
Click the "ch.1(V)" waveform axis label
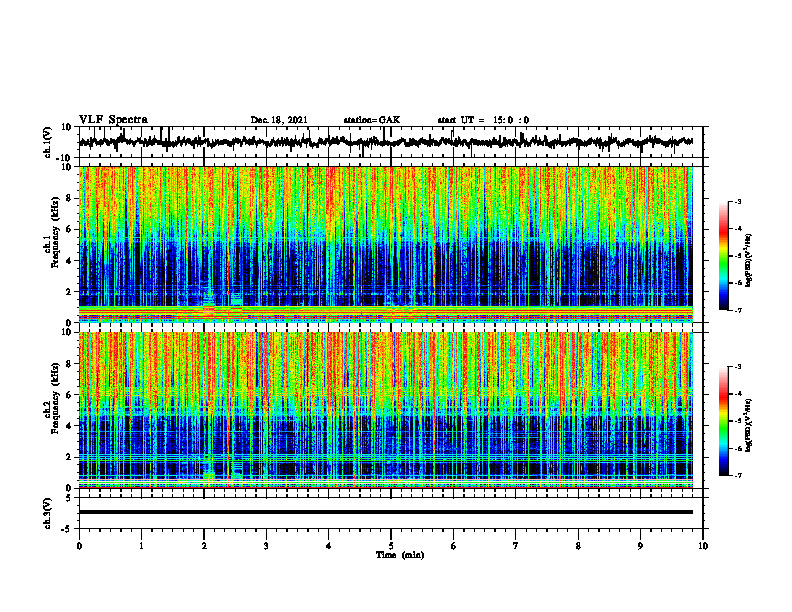click(48, 142)
